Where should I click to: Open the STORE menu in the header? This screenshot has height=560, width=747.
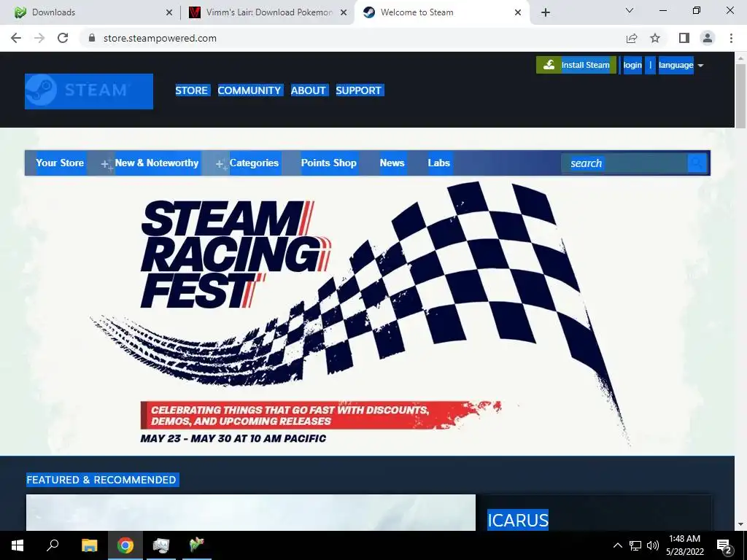click(x=192, y=90)
